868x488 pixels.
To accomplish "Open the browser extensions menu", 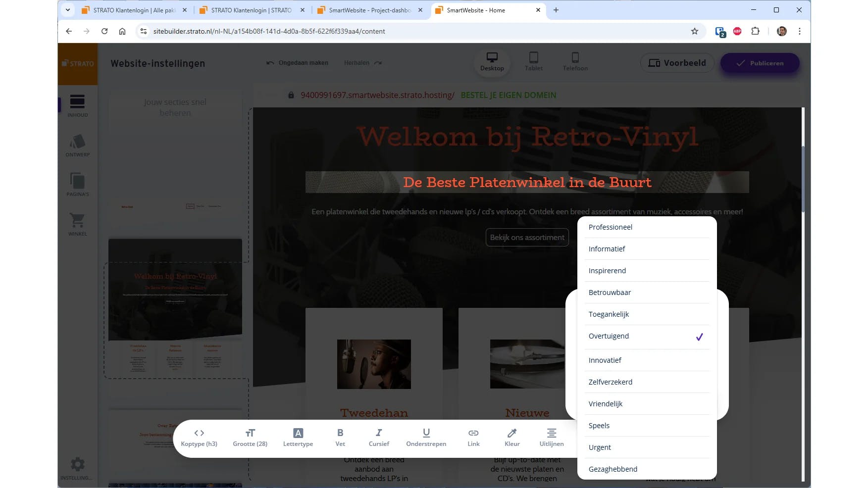I will [755, 31].
